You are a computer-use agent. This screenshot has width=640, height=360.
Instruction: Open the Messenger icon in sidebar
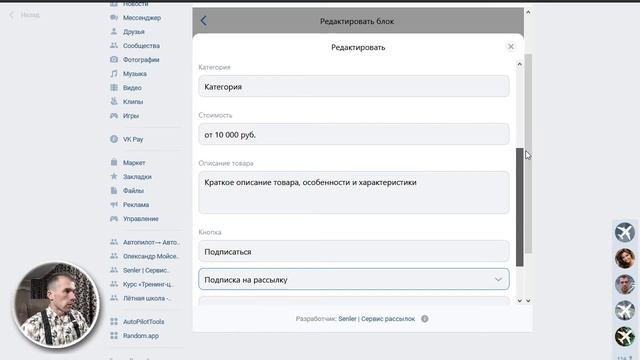[114, 18]
